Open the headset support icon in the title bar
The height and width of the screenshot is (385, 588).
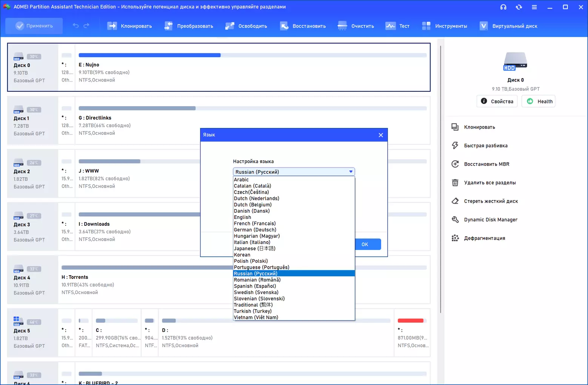(503, 7)
